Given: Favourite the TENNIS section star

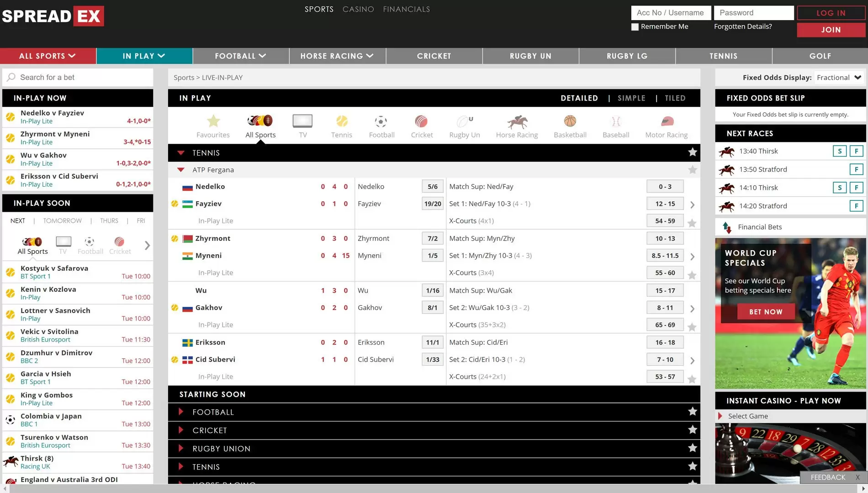Looking at the screenshot, I should [693, 152].
